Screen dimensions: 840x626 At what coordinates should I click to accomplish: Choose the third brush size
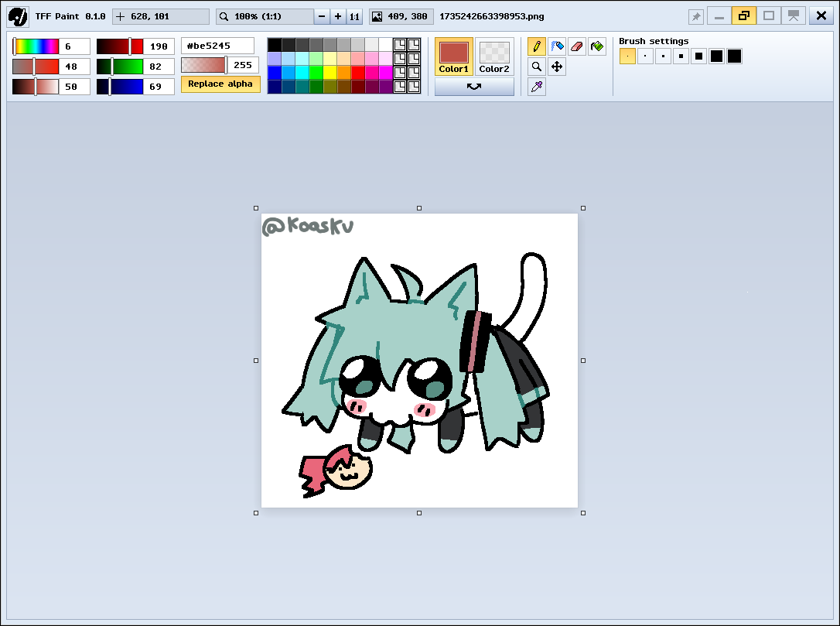(x=663, y=56)
